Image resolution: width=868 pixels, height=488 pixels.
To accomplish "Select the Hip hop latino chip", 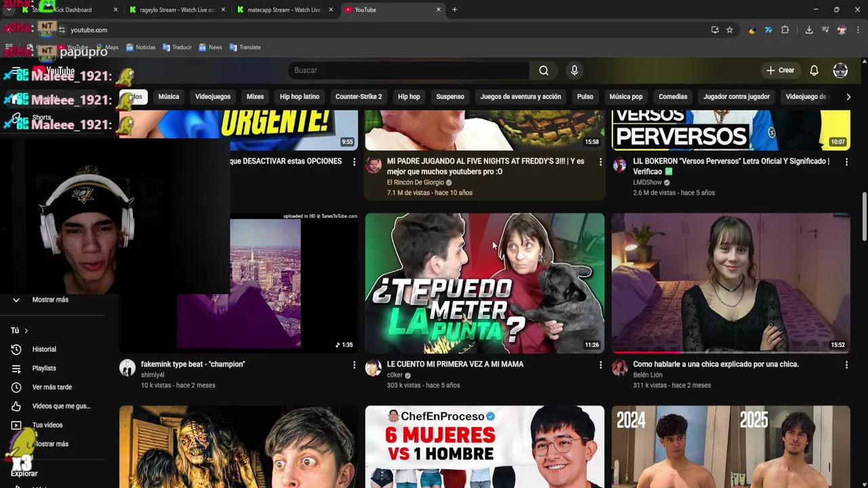I will coord(300,97).
